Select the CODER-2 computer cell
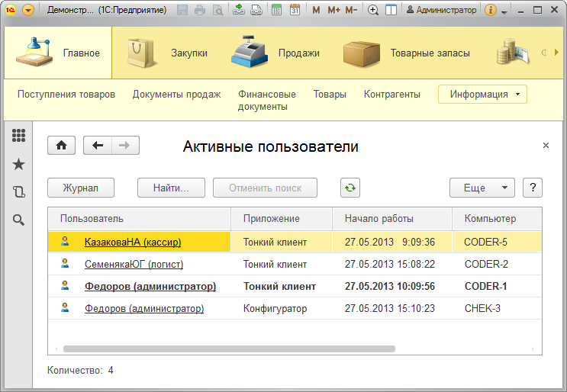Viewport: 567px width, 392px height. click(x=498, y=264)
